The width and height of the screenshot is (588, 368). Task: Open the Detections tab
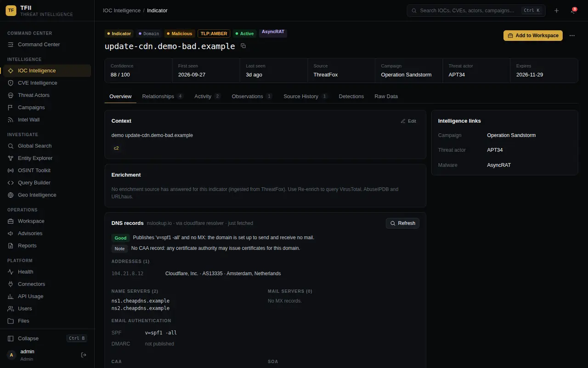tap(351, 96)
